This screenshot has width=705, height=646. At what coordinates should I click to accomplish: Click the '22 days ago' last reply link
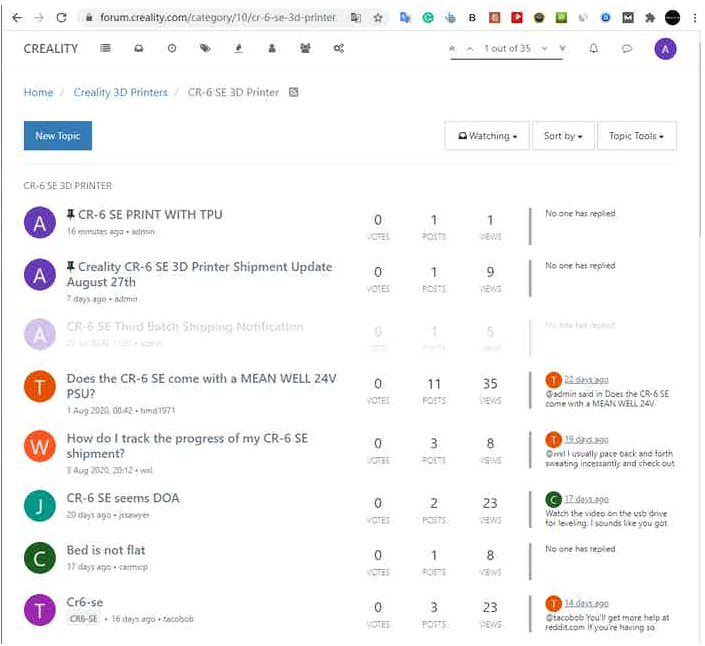586,379
